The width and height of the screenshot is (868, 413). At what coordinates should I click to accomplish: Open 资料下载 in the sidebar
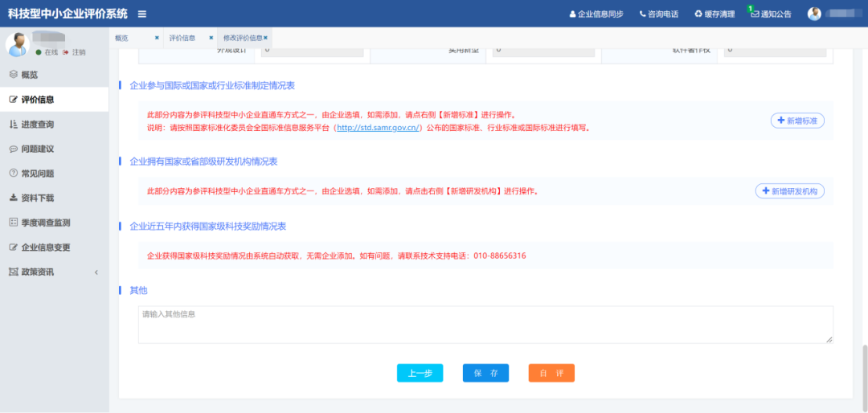[38, 198]
